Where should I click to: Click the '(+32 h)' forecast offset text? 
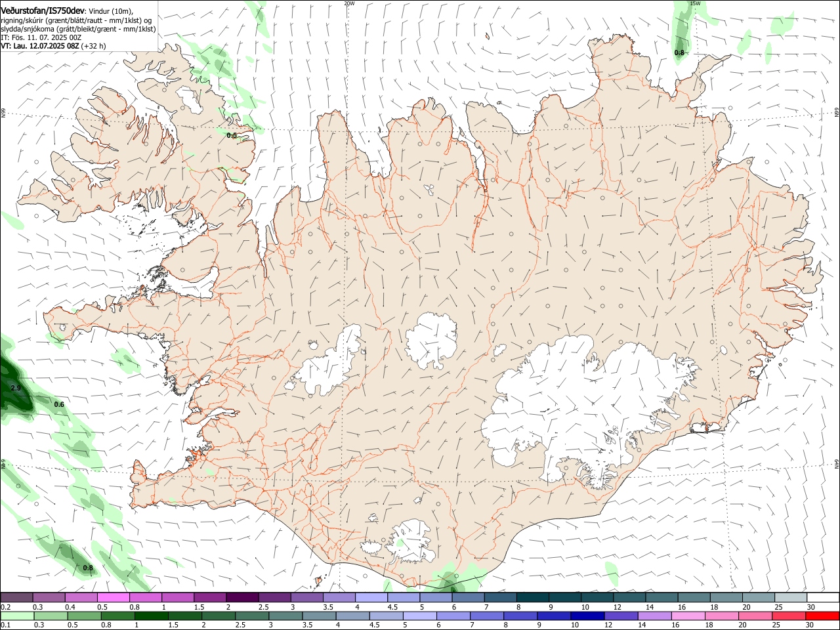(x=94, y=47)
